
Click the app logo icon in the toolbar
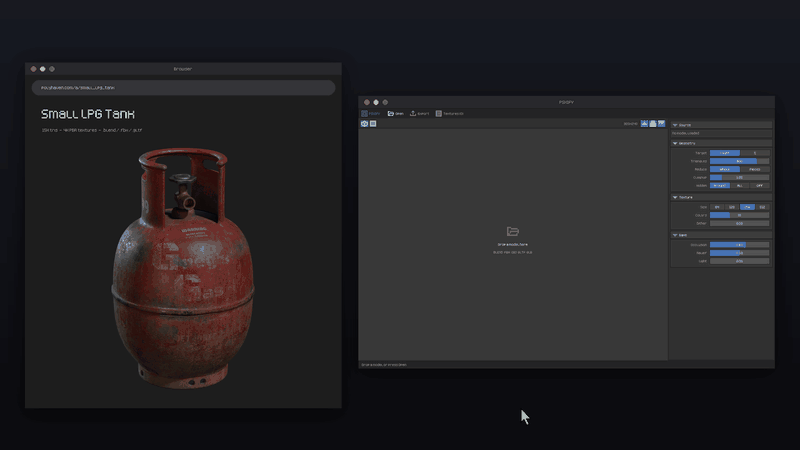(364, 114)
